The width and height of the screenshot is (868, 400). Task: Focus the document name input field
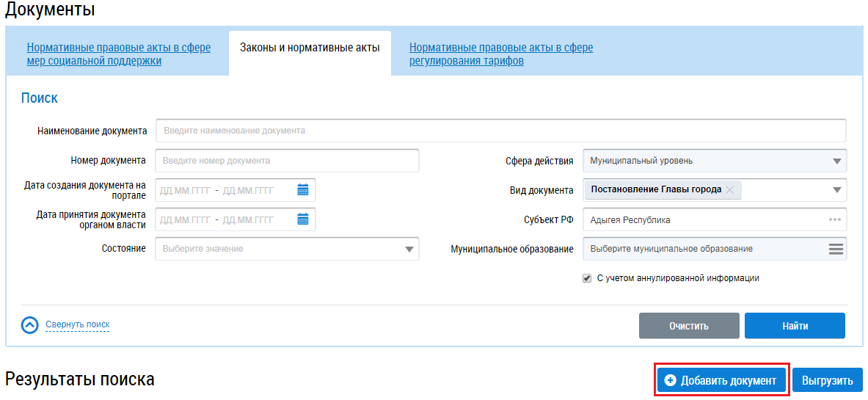tap(500, 131)
